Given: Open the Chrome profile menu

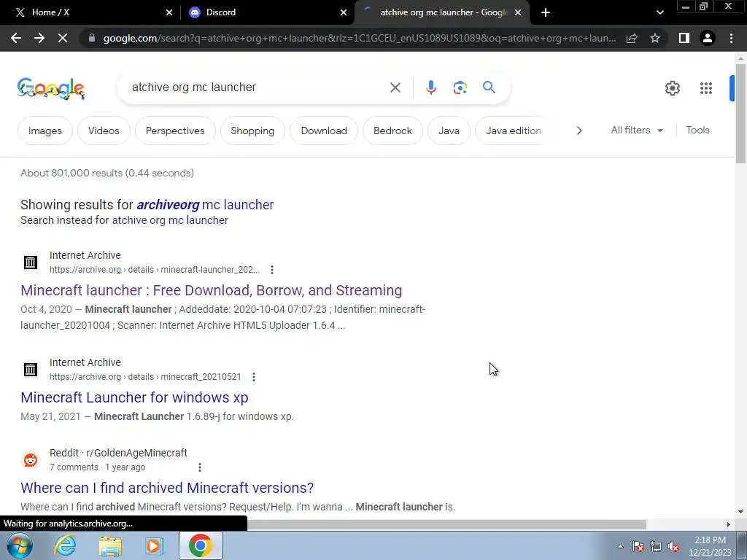Looking at the screenshot, I should point(708,38).
